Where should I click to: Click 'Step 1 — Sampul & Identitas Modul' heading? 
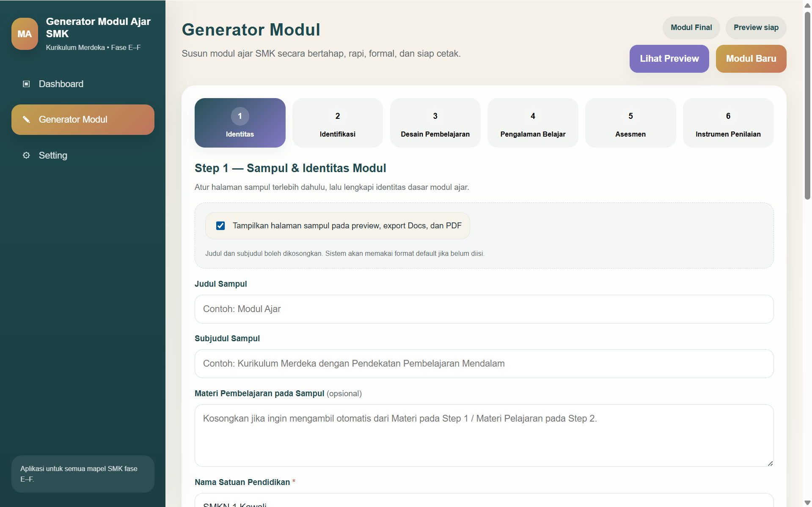(x=290, y=168)
